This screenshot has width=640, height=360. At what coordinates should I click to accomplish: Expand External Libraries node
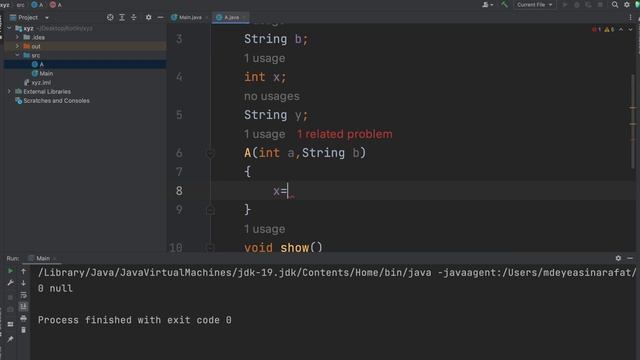tap(9, 91)
